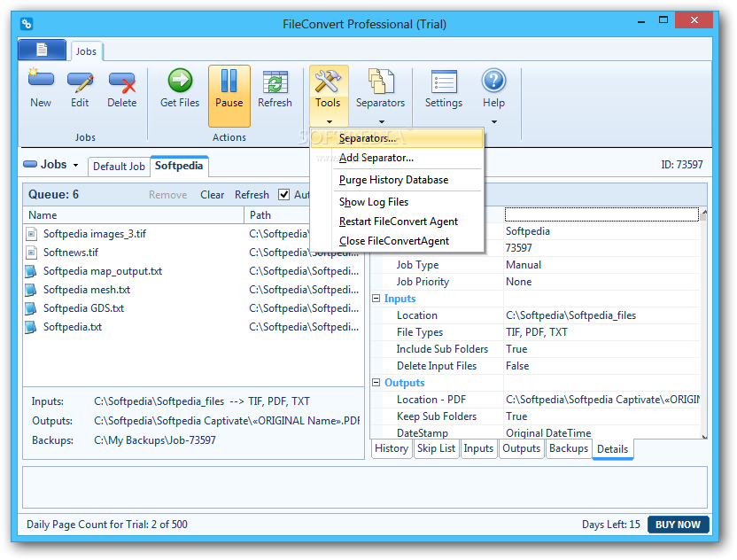Select the Softpedia job tab

179,166
